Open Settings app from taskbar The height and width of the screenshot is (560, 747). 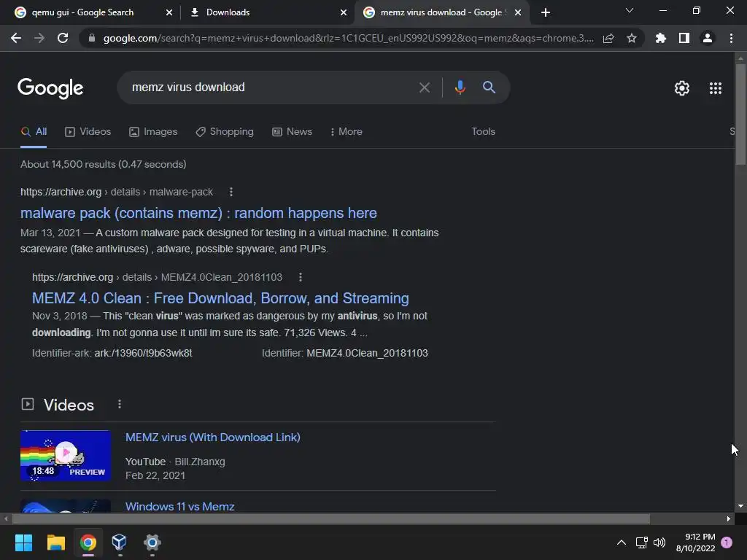[x=152, y=542]
